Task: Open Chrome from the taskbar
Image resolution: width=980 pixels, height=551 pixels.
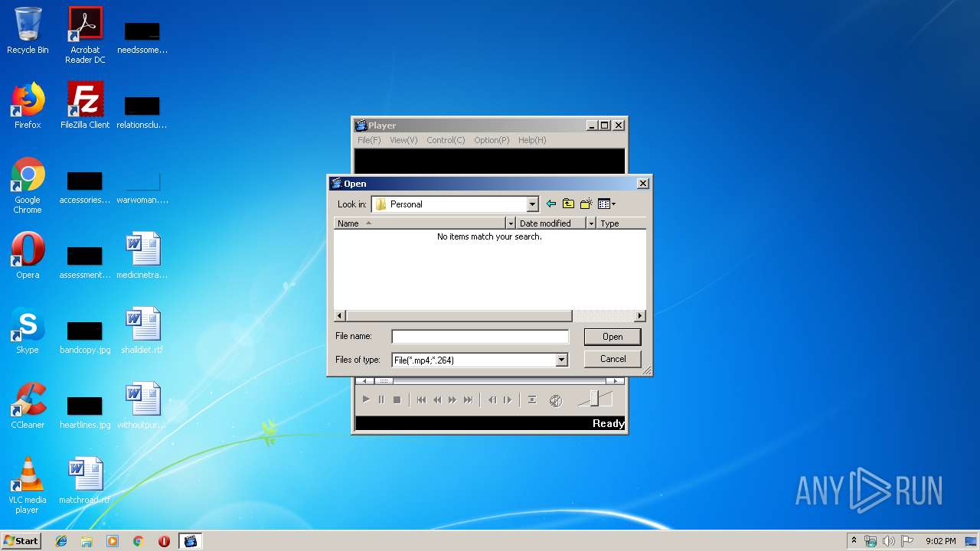Action: 139,541
